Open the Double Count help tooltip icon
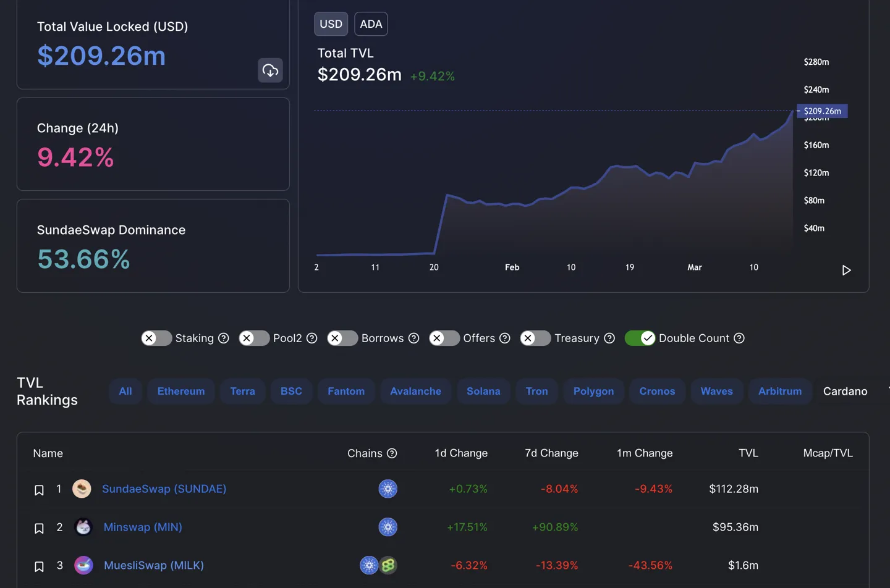The width and height of the screenshot is (890, 588). click(739, 338)
